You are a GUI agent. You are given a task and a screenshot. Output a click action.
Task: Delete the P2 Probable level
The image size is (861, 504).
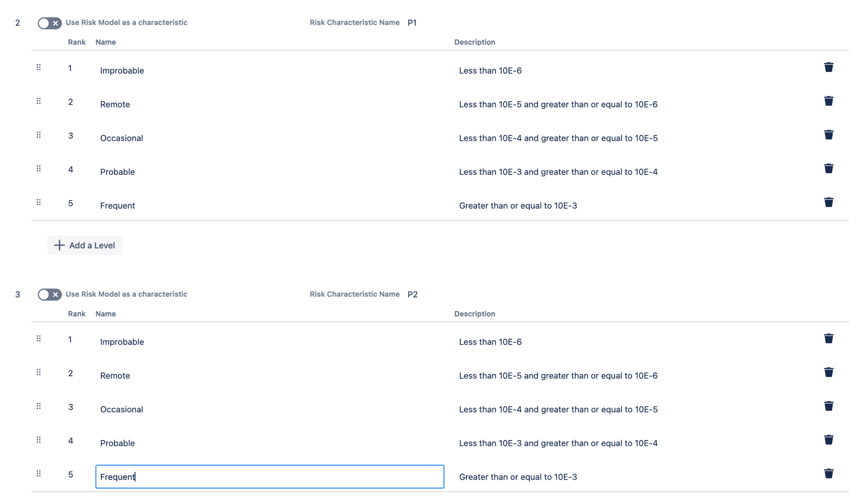click(828, 440)
